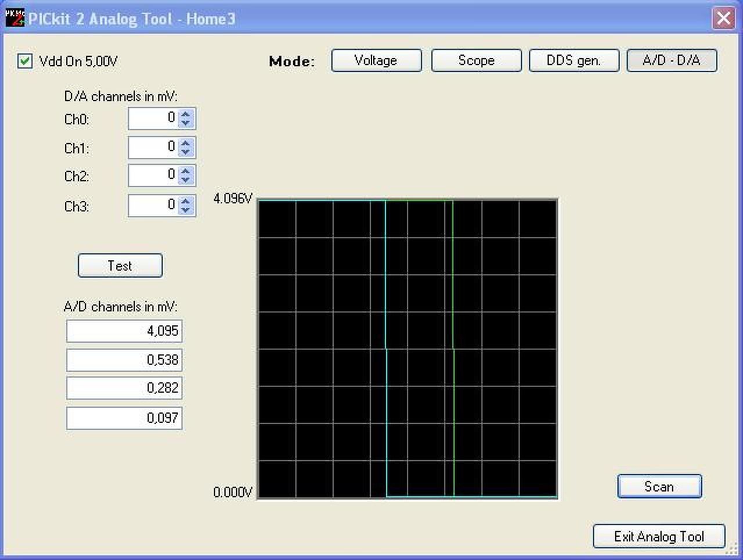The width and height of the screenshot is (743, 560).
Task: Increase Ch0 D/A value with up arrow
Action: pos(186,114)
